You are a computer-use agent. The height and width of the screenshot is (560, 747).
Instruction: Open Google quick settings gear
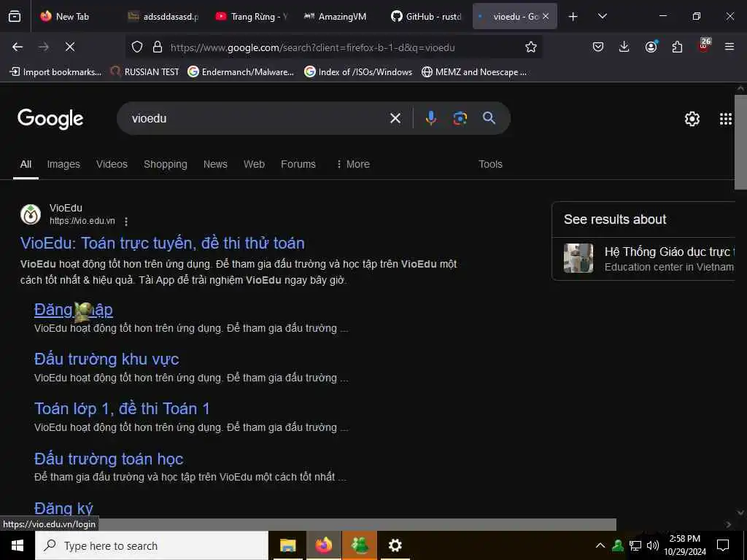click(692, 119)
